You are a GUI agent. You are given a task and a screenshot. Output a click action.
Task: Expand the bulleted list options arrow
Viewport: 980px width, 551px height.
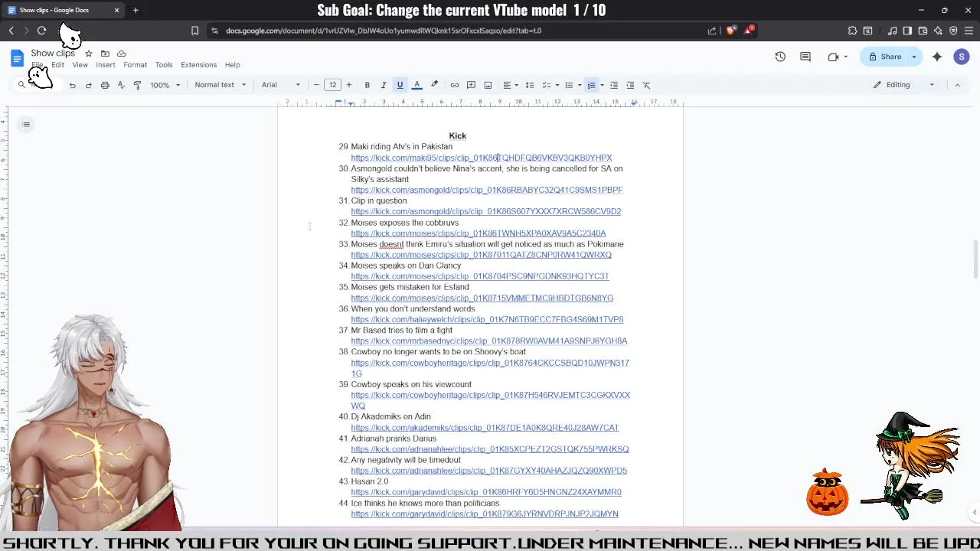click(579, 85)
